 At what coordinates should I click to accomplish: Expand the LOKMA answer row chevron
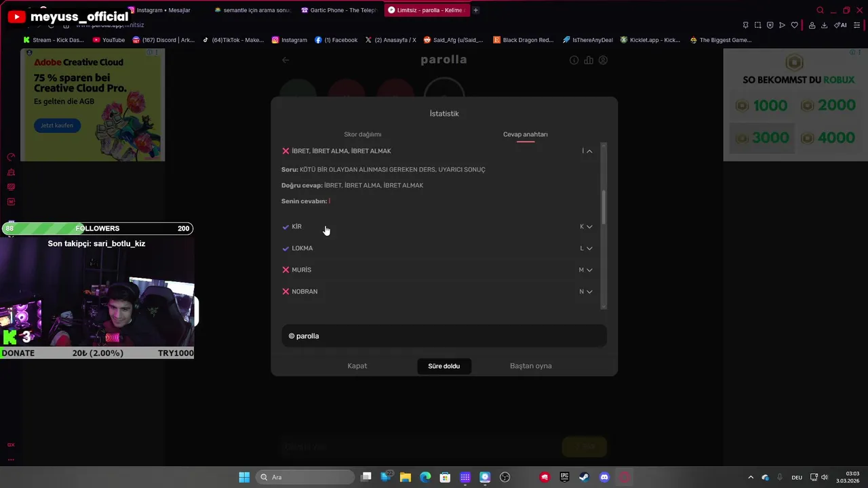(589, 249)
